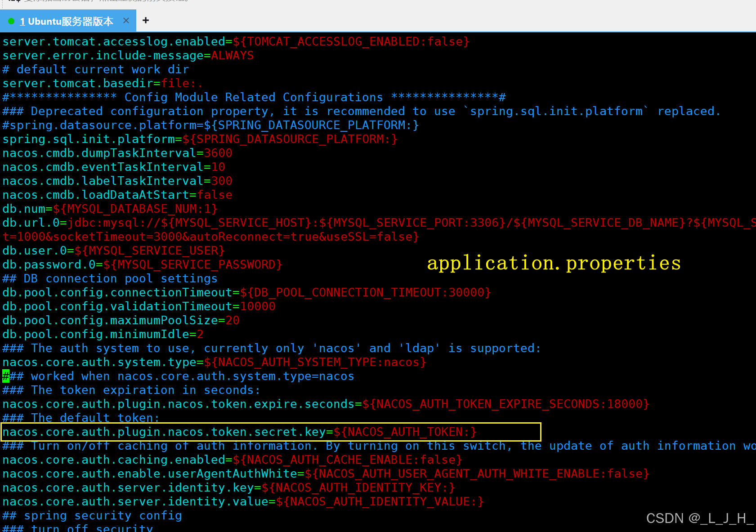This screenshot has width=756, height=532.
Task: Click line 'db.pool.config.connectionTimeout'
Action: pyautogui.click(x=247, y=292)
